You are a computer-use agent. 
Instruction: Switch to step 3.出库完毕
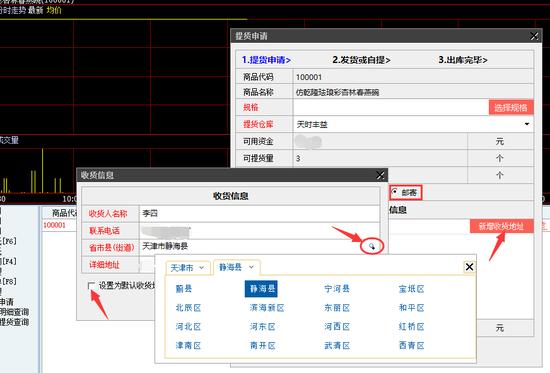coord(463,60)
